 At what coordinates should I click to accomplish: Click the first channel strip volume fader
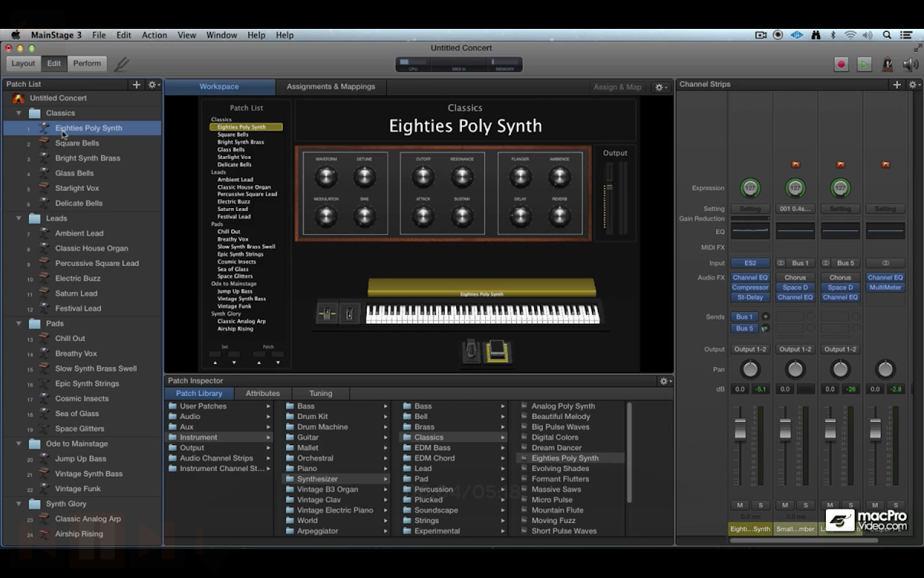point(740,431)
